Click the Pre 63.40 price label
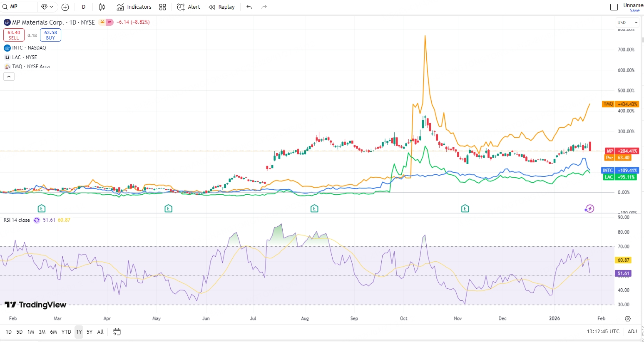Image resolution: width=644 pixels, height=342 pixels. click(618, 158)
